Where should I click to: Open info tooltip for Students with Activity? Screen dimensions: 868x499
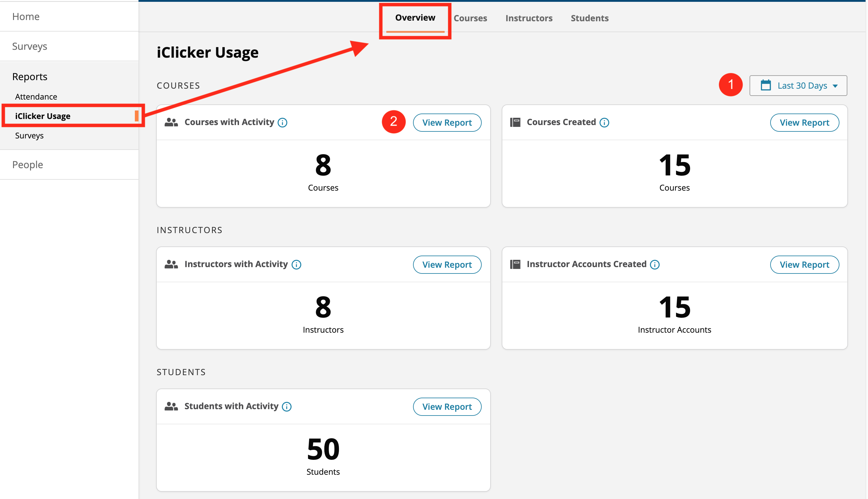click(287, 407)
